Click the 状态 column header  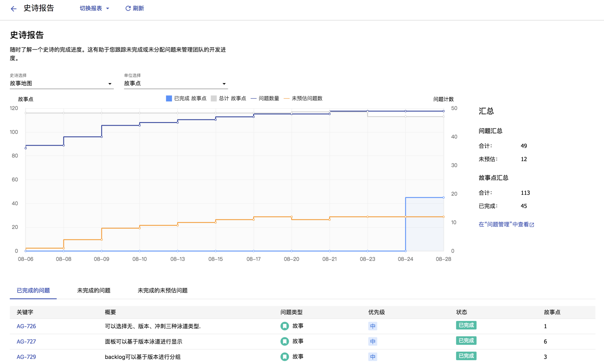[461, 312]
